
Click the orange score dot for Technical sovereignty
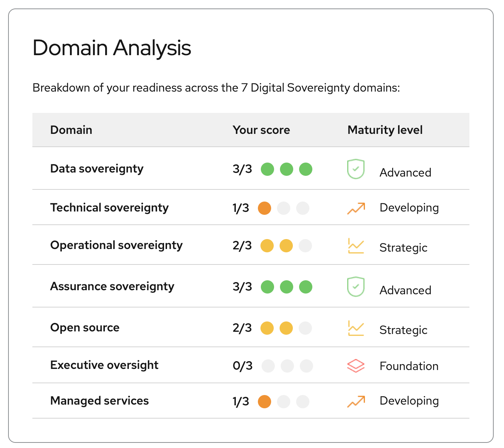(x=264, y=208)
